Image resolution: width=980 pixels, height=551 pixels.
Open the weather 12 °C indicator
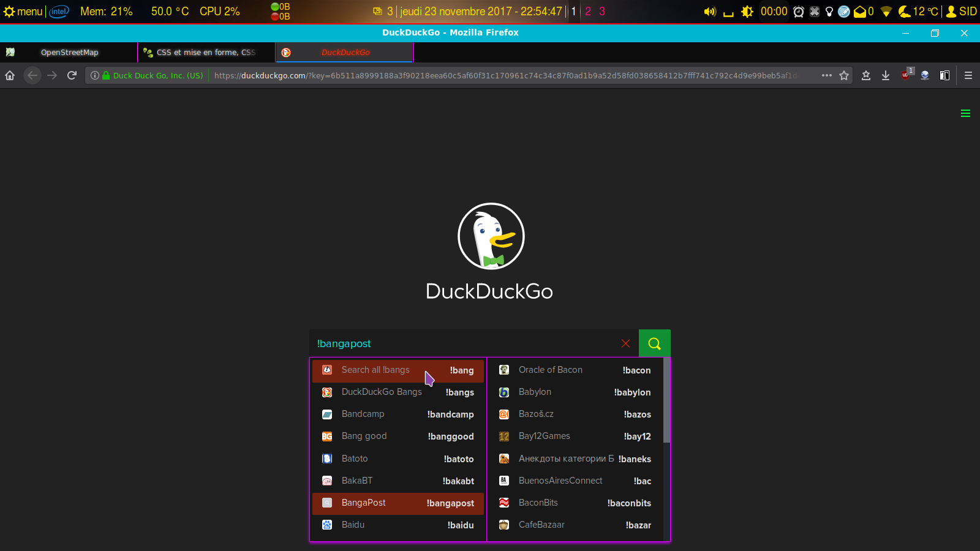pyautogui.click(x=918, y=11)
